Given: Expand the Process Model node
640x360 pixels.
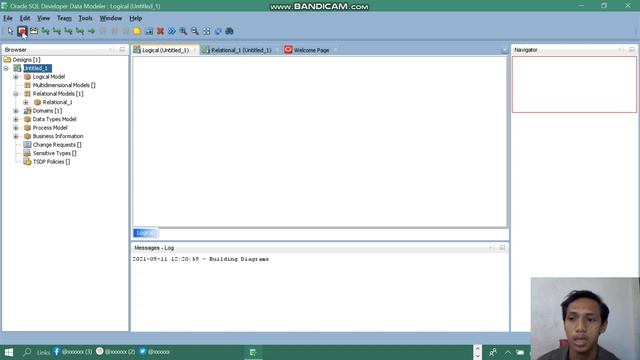Looking at the screenshot, I should (x=16, y=128).
